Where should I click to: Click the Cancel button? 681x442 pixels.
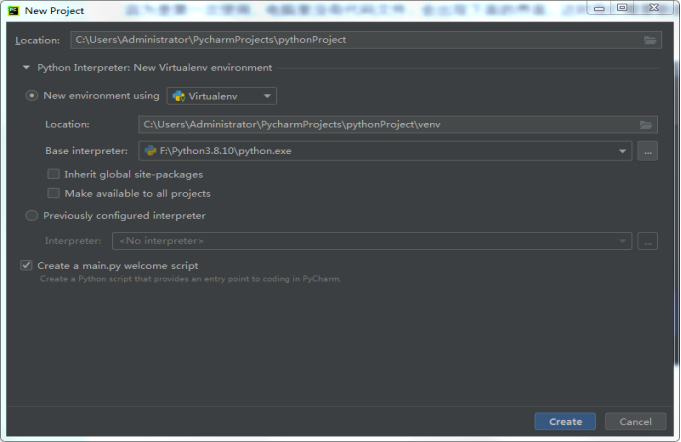coord(635,422)
